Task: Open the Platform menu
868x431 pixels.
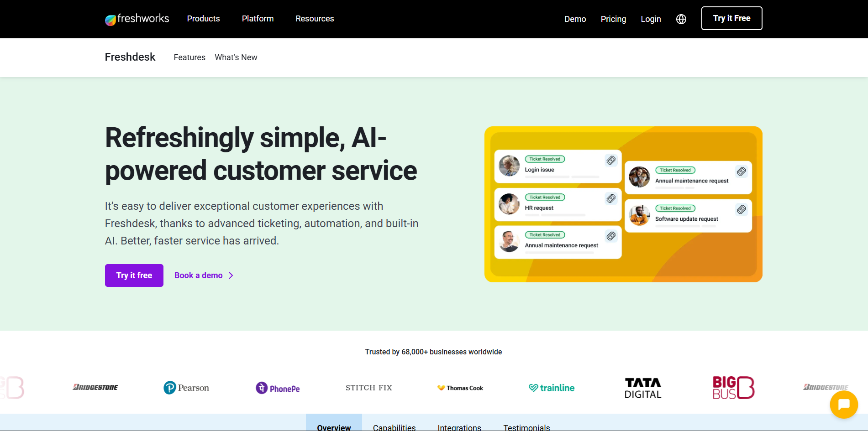Action: 258,19
